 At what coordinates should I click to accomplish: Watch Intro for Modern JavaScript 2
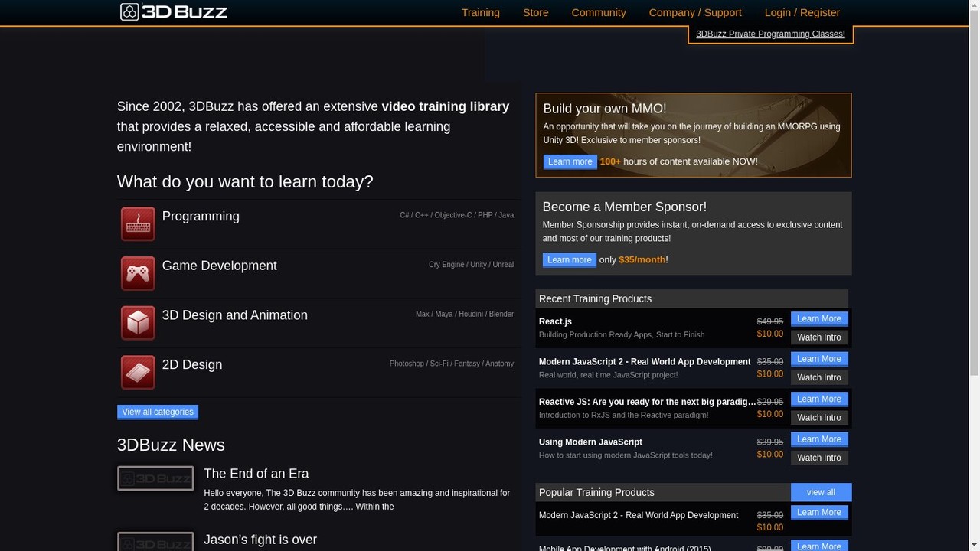[819, 377]
